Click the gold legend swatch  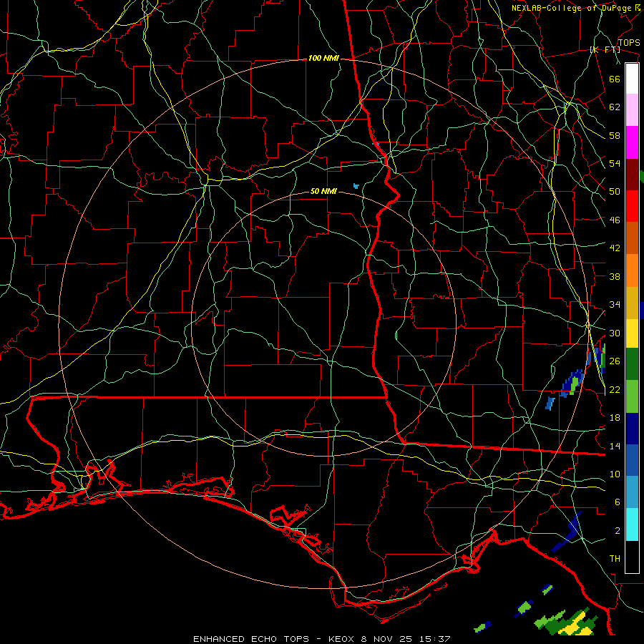click(x=632, y=303)
